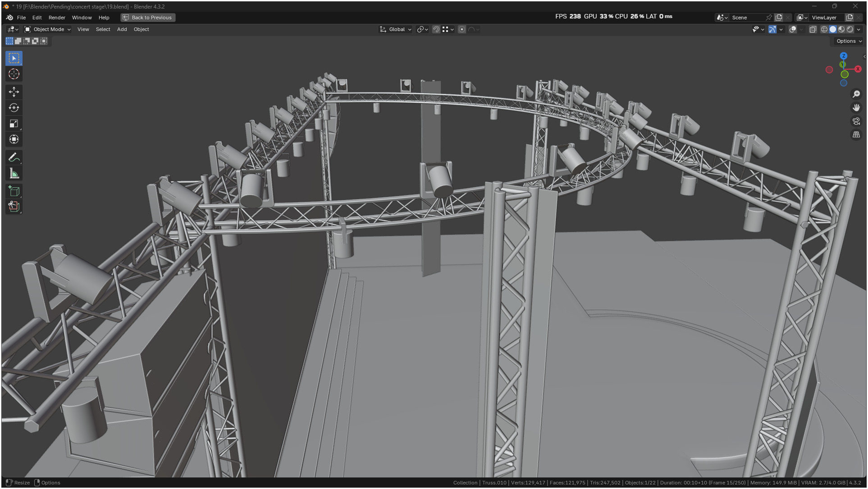This screenshot has height=489, width=868.
Task: Open the Render menu
Action: 57,18
